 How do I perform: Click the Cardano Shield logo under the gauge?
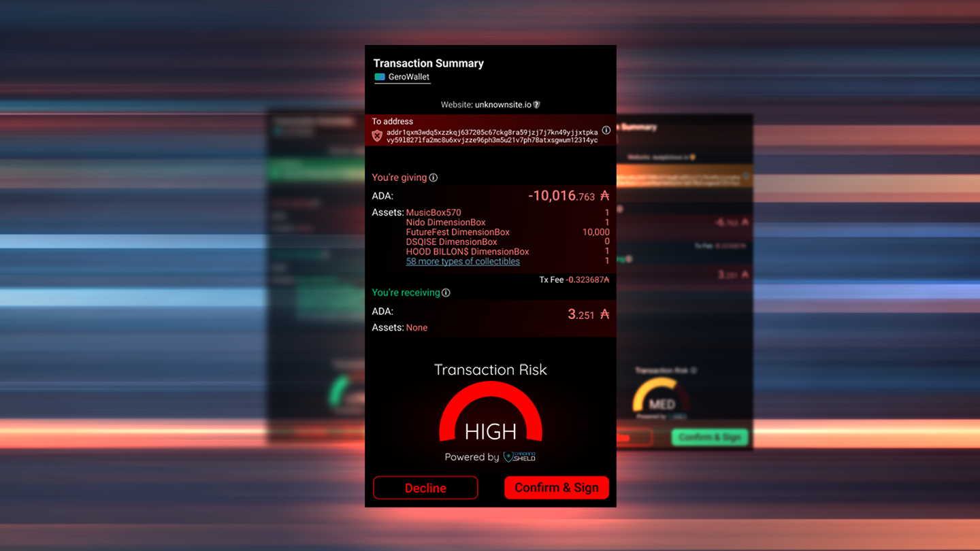click(x=519, y=457)
